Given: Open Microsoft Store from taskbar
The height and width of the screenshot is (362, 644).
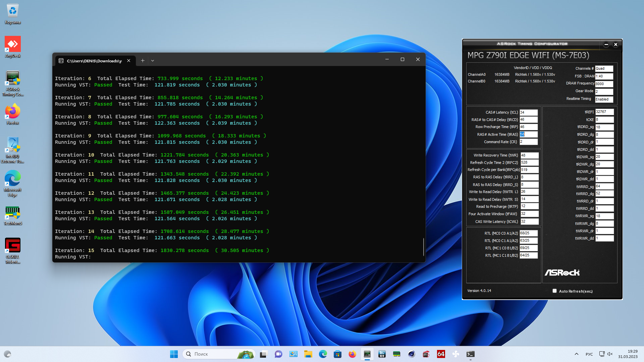Looking at the screenshot, I should point(337,354).
